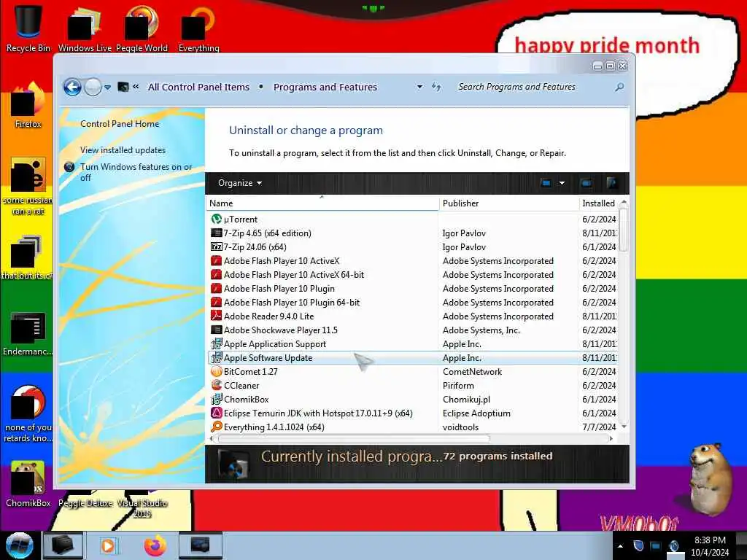Open the Organize menu
Viewport: 747px width, 560px height.
[239, 183]
